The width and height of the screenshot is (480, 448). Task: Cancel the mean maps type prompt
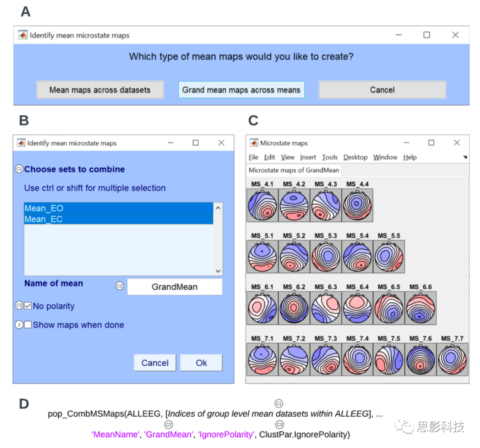coord(382,89)
